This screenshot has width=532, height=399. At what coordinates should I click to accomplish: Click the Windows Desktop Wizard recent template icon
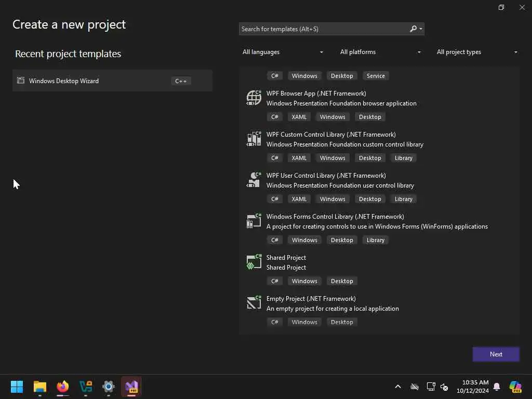coord(21,81)
